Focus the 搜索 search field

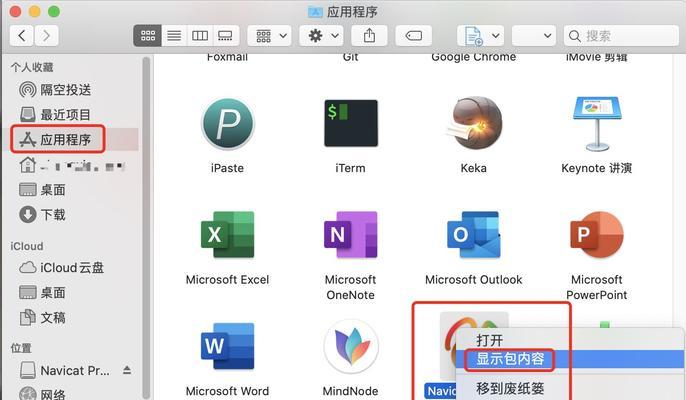click(621, 35)
